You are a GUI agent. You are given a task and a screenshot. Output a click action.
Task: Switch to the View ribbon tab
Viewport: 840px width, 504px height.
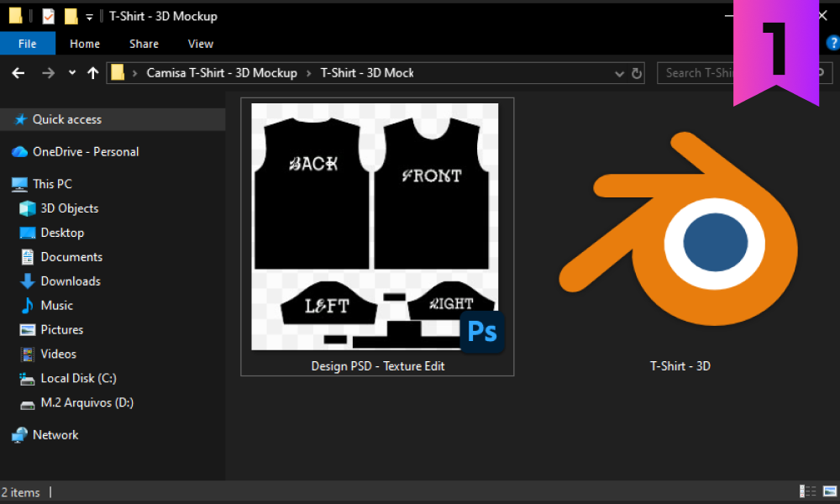tap(201, 44)
